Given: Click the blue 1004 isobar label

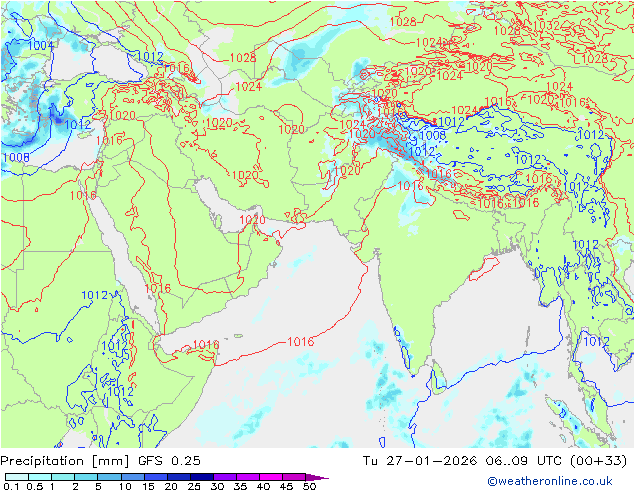Looking at the screenshot, I should pos(41,46).
